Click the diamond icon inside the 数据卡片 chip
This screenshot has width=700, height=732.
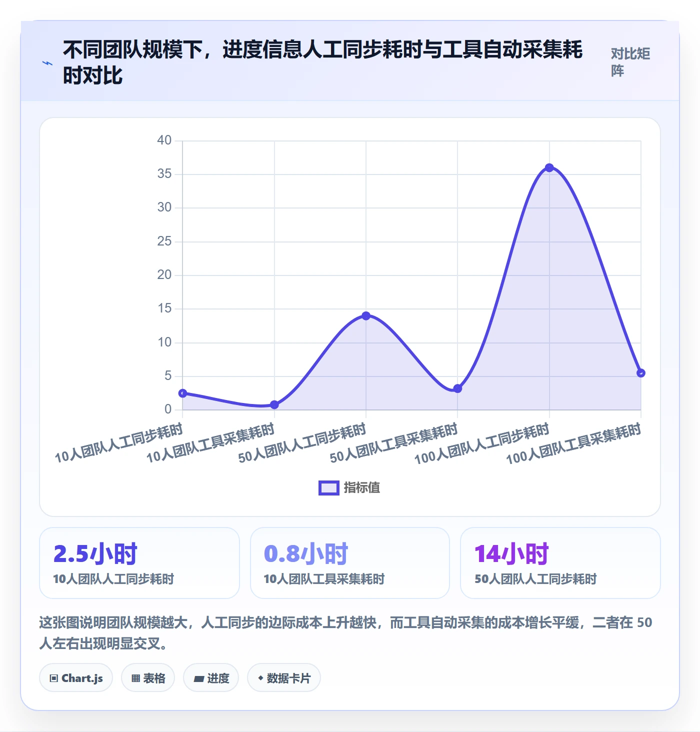click(260, 678)
